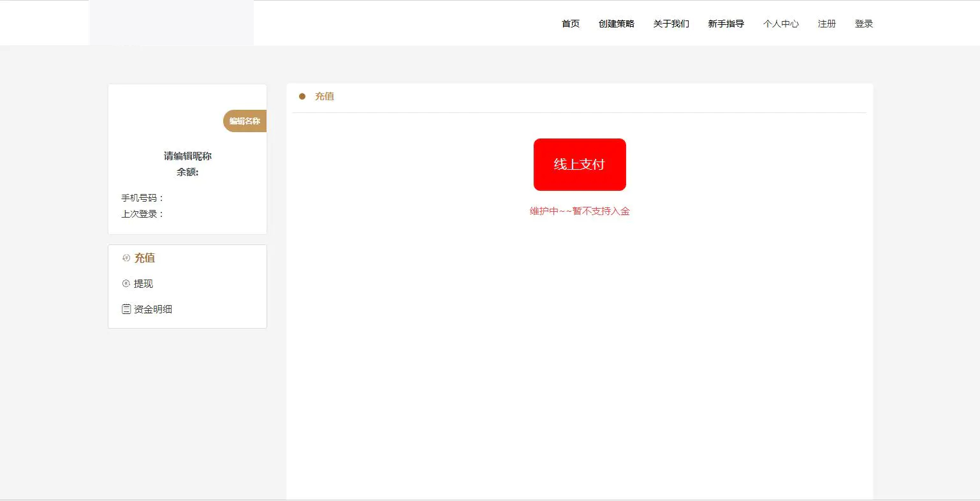980x501 pixels.
Task: Select the 充值 sidebar entry
Action: click(144, 258)
